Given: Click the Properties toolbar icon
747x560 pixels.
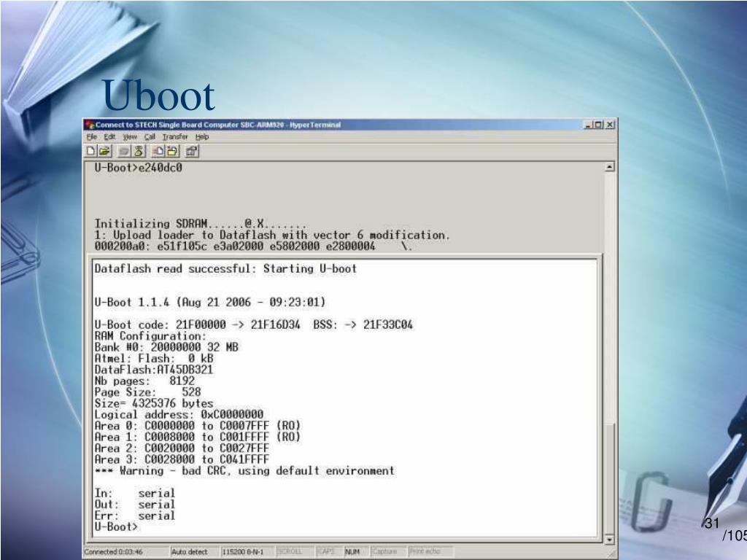Looking at the screenshot, I should point(192,152).
